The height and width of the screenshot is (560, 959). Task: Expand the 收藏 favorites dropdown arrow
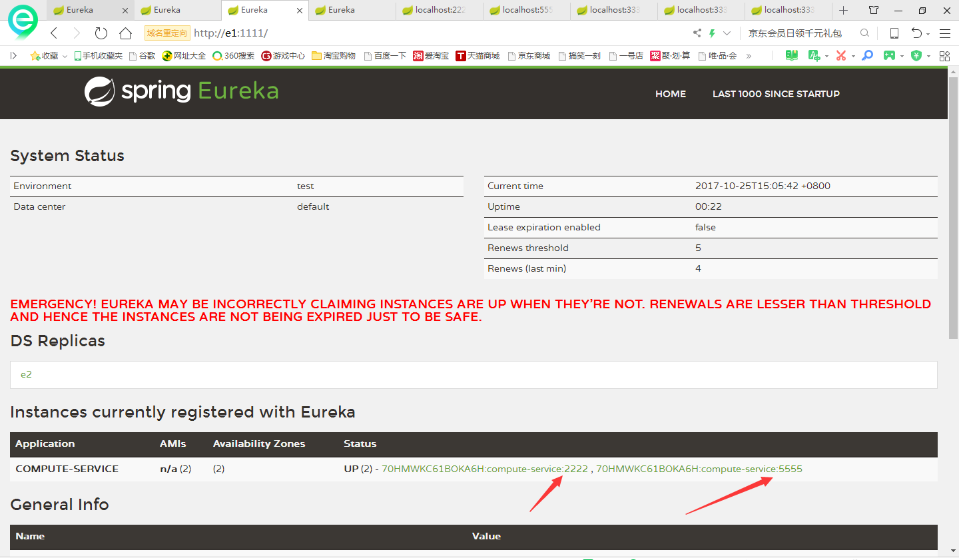point(65,57)
